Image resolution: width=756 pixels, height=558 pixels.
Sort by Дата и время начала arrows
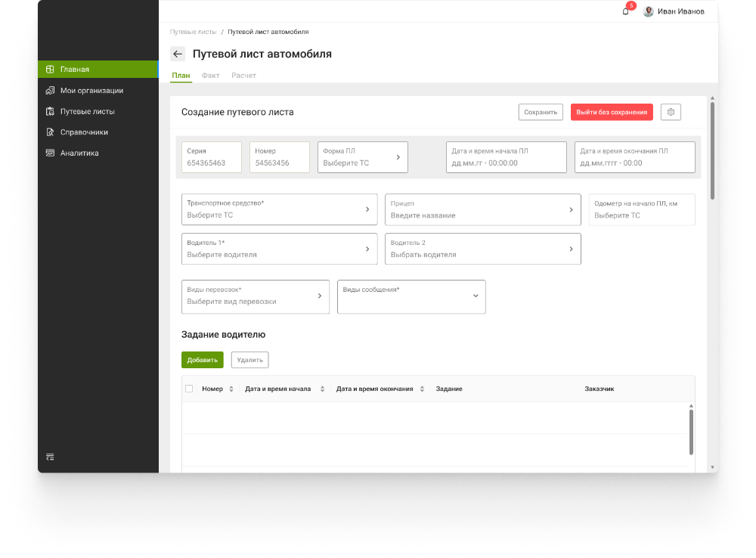point(322,389)
